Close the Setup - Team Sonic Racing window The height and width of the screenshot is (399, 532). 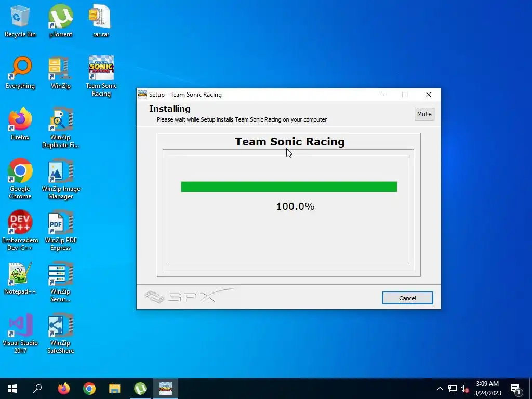(x=429, y=95)
